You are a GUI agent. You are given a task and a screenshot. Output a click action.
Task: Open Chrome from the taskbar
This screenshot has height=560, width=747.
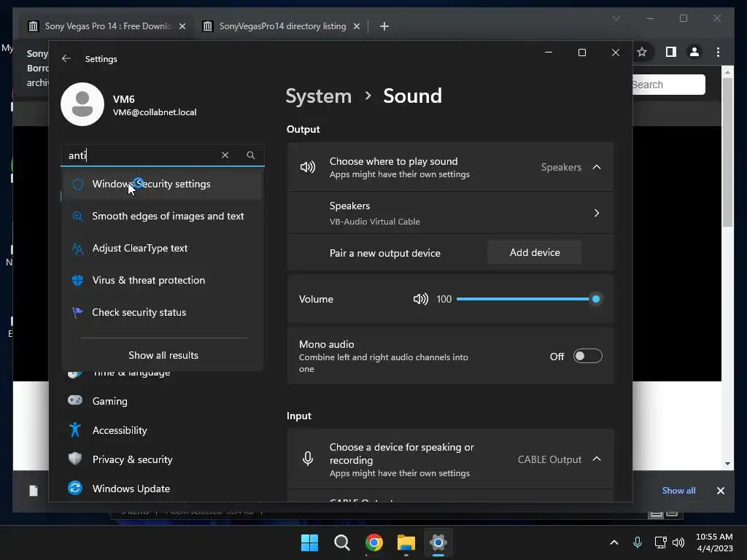coord(374,542)
